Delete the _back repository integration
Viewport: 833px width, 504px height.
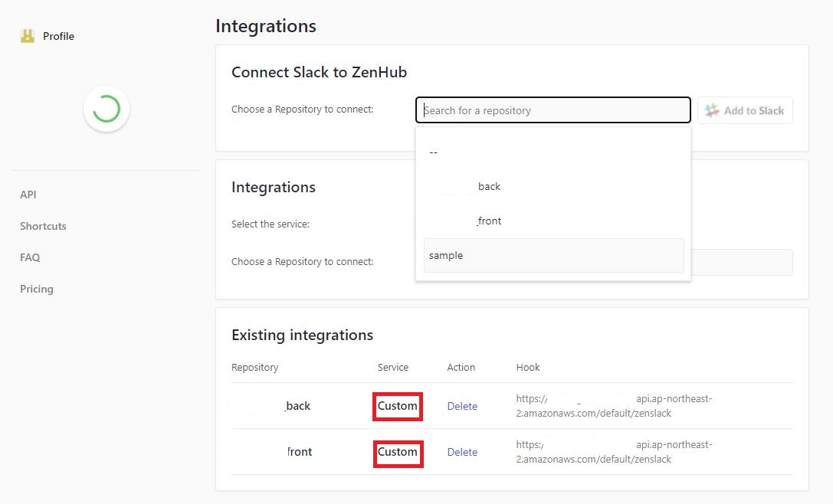pos(462,406)
